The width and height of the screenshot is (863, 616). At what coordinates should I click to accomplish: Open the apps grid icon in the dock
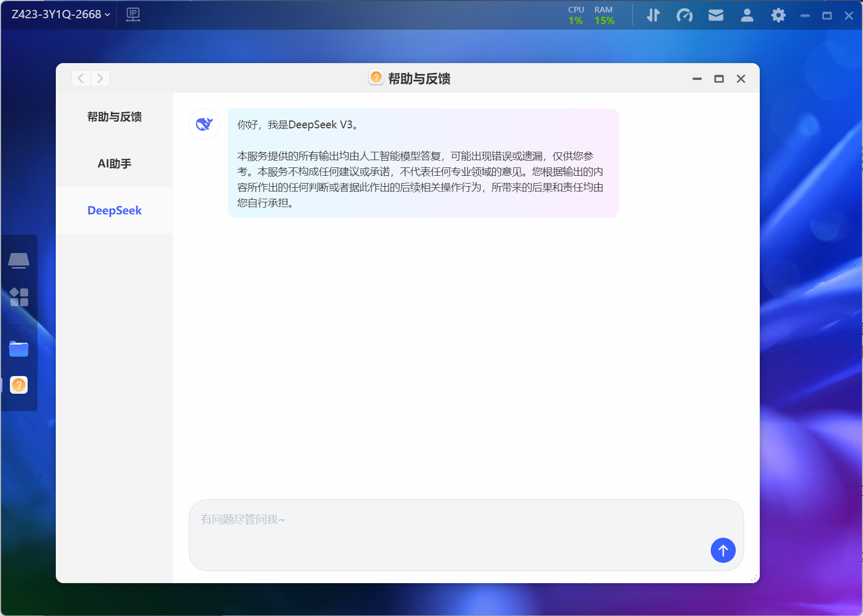coord(19,297)
